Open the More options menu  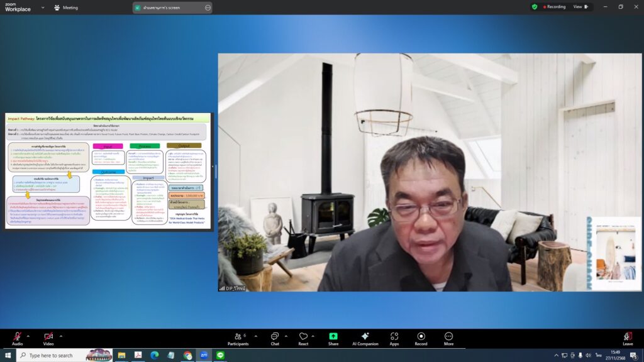point(448,339)
